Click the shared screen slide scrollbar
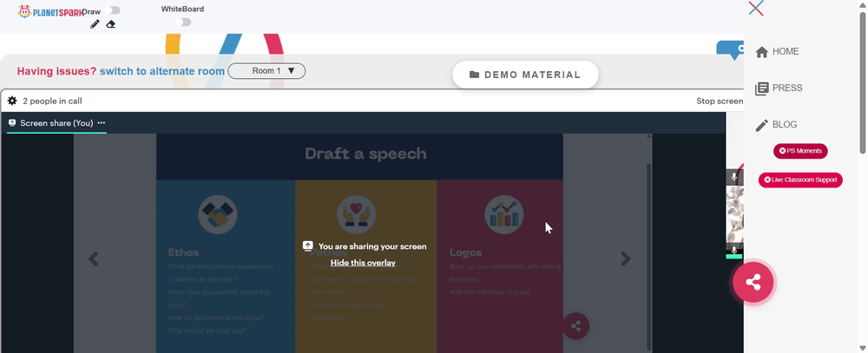The image size is (868, 353). pyautogui.click(x=648, y=258)
